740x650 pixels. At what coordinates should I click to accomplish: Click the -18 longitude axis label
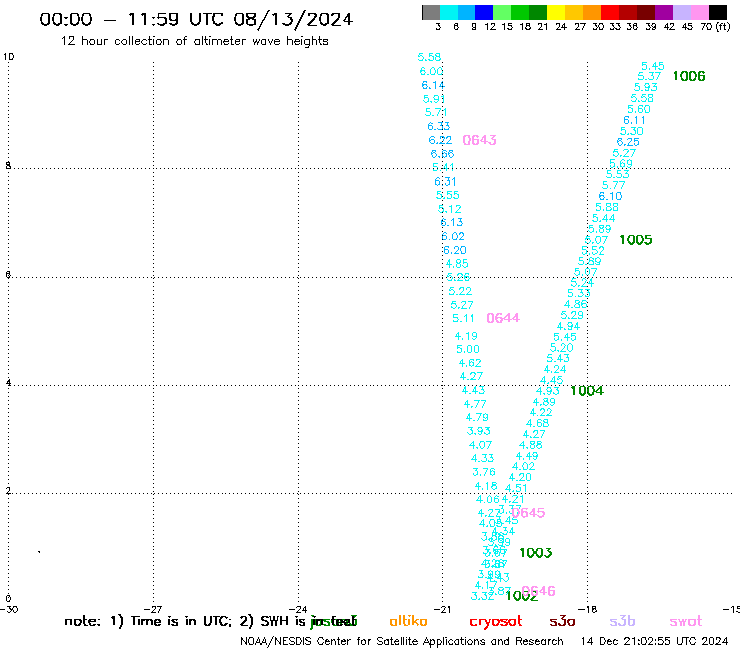588,609
